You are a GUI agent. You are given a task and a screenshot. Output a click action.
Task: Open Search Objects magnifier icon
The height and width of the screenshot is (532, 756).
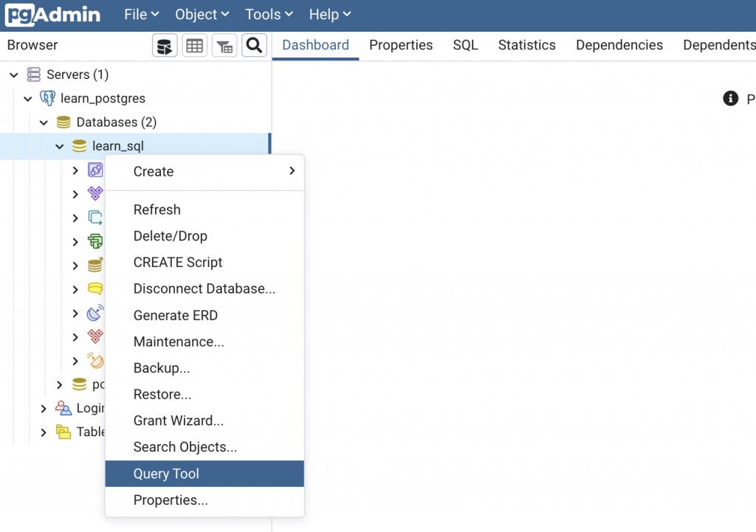coord(254,46)
